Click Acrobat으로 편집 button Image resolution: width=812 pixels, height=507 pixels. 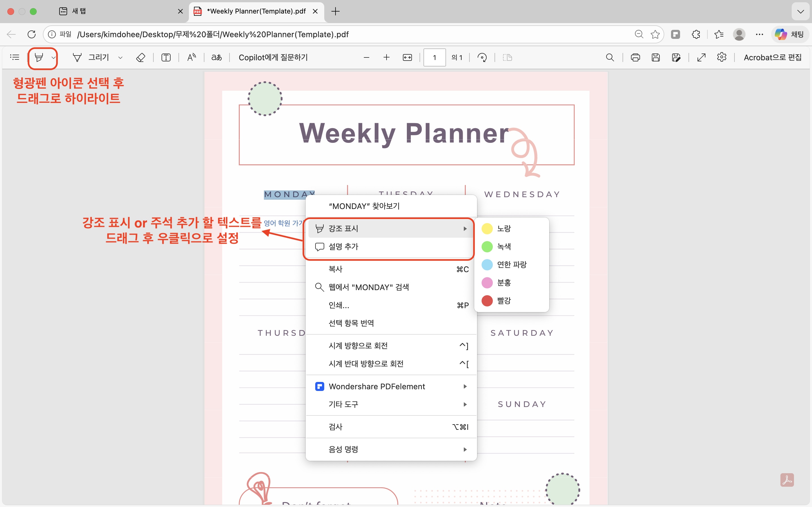[x=773, y=58]
